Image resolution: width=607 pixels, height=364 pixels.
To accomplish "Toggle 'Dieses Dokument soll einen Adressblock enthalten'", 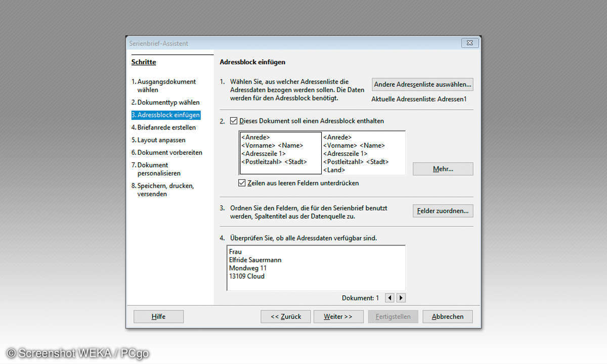I will point(234,121).
